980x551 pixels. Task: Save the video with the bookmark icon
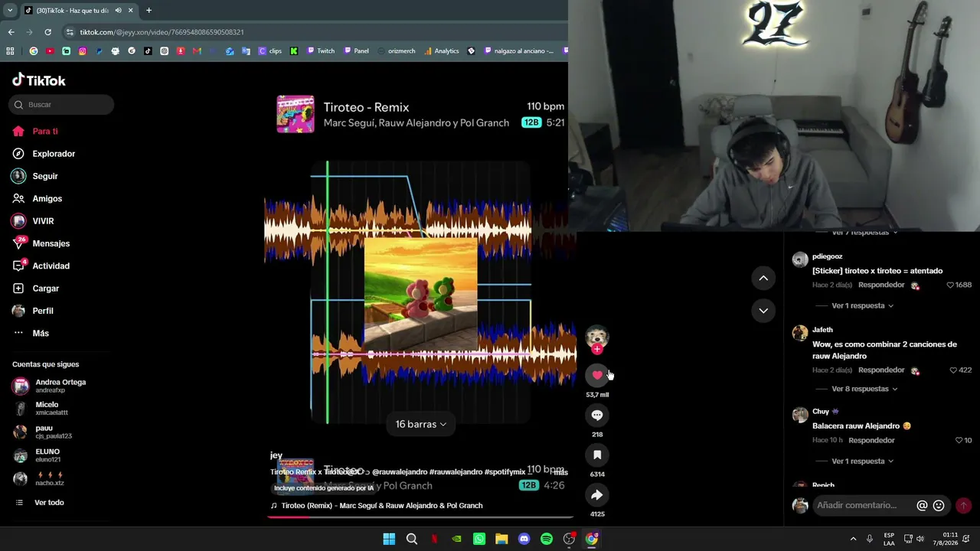[597, 455]
